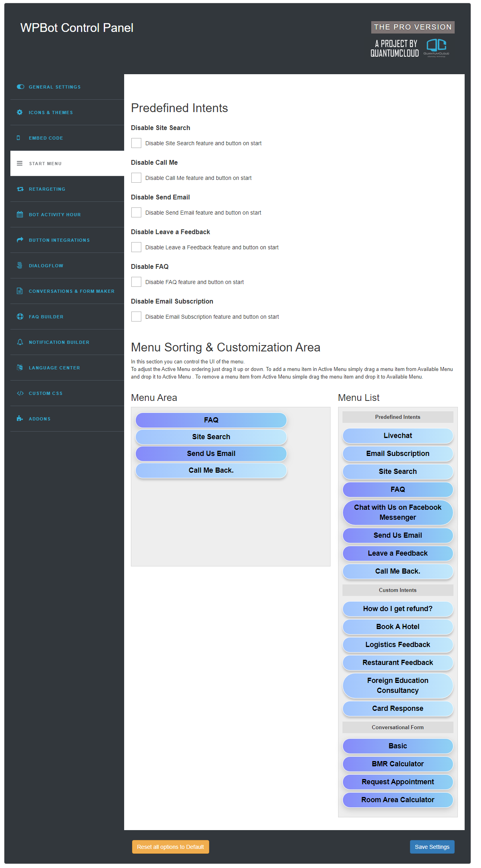Click the Card Response intent
Viewport: 481px width, 868px height.
click(x=398, y=708)
